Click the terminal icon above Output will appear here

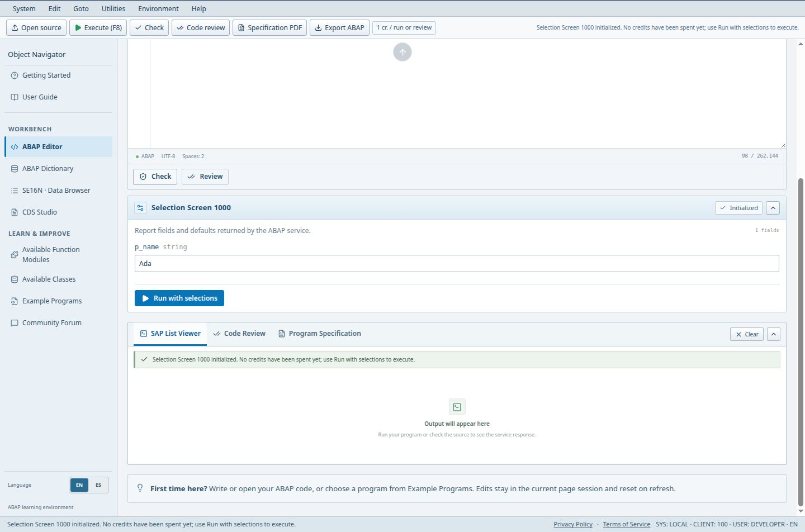pos(457,407)
